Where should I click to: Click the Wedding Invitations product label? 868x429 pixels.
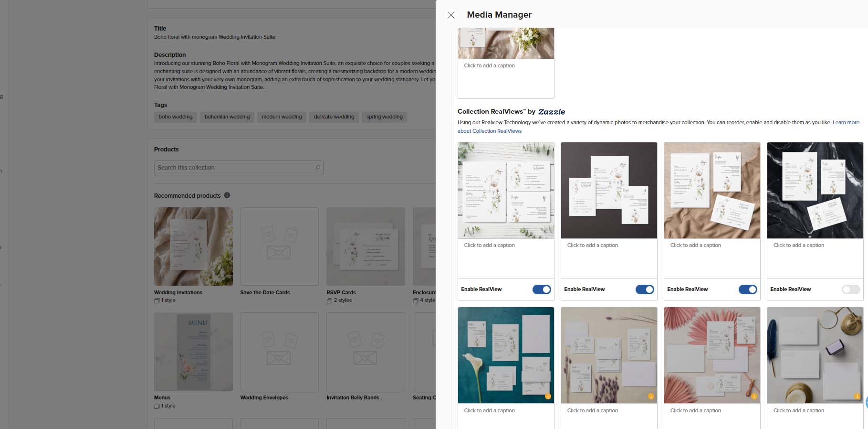tap(178, 292)
